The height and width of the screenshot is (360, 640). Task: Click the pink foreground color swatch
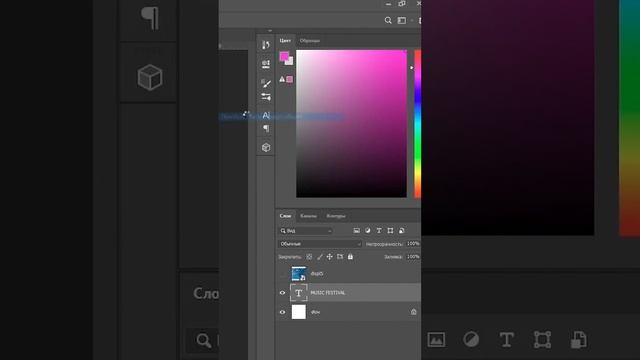284,56
